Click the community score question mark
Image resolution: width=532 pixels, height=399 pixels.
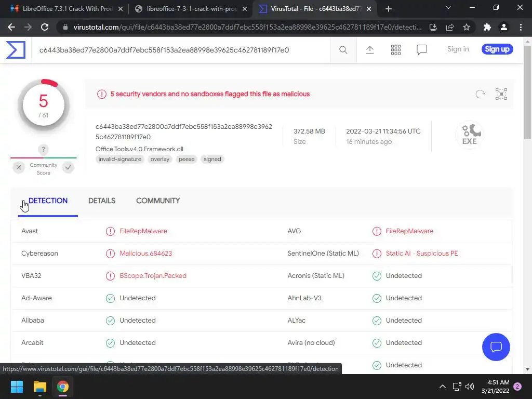click(43, 149)
